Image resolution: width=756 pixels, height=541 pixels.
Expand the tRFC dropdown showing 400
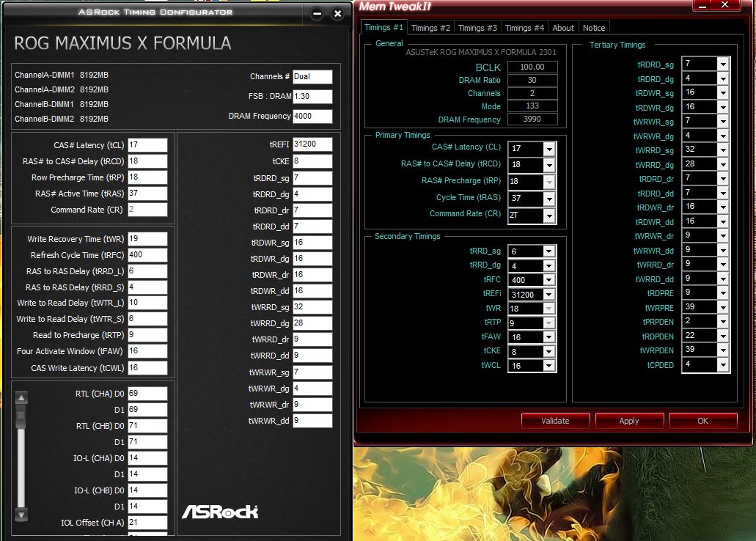click(x=548, y=279)
